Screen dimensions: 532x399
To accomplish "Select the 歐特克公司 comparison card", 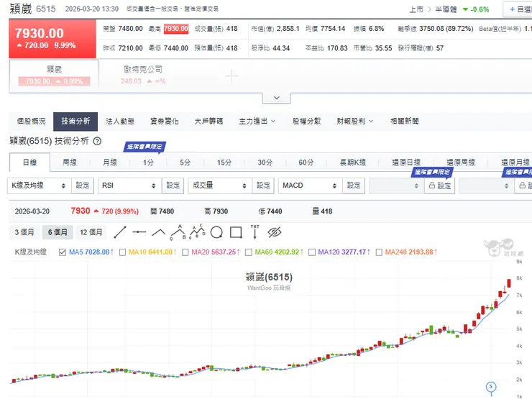I will [x=143, y=75].
